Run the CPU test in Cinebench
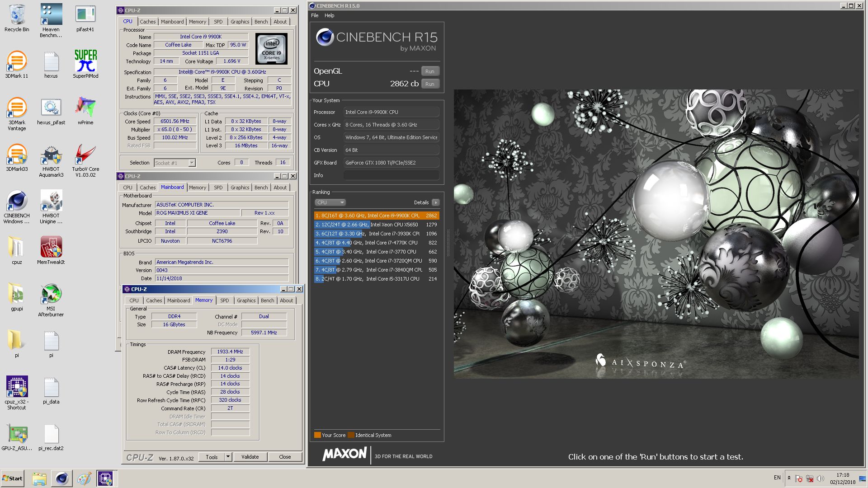This screenshot has height=488, width=868. tap(430, 84)
